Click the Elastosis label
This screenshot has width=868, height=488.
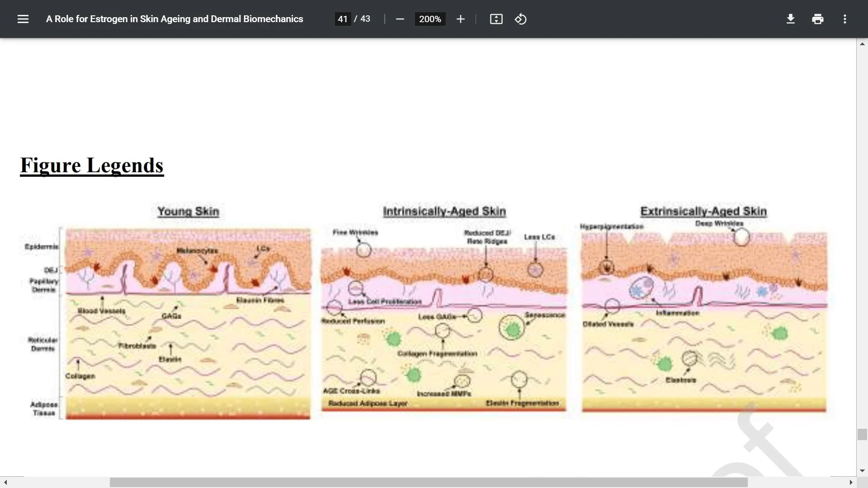click(680, 380)
